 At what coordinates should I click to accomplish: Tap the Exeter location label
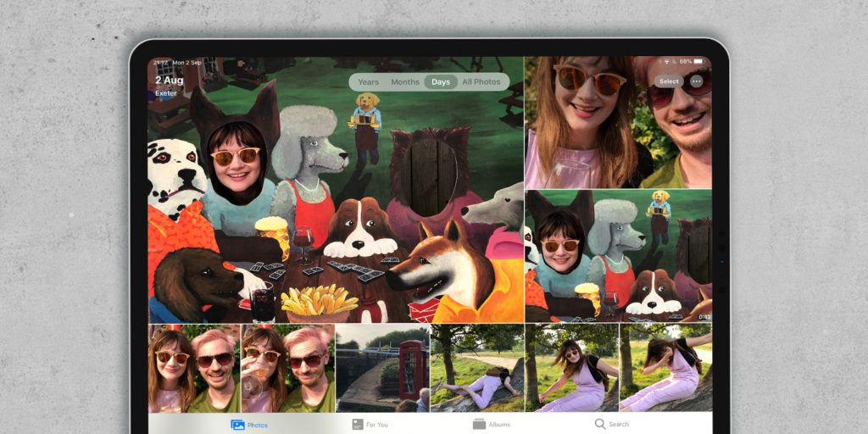tap(165, 93)
